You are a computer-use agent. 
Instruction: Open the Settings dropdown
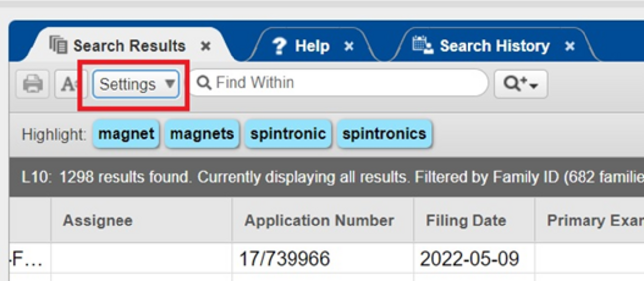coord(136,84)
